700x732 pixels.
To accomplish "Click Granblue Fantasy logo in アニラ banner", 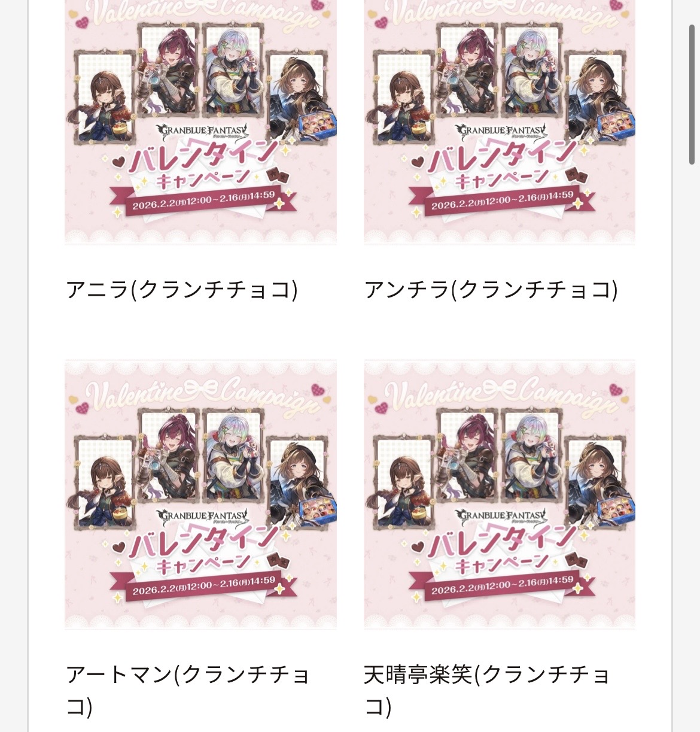I will (202, 131).
